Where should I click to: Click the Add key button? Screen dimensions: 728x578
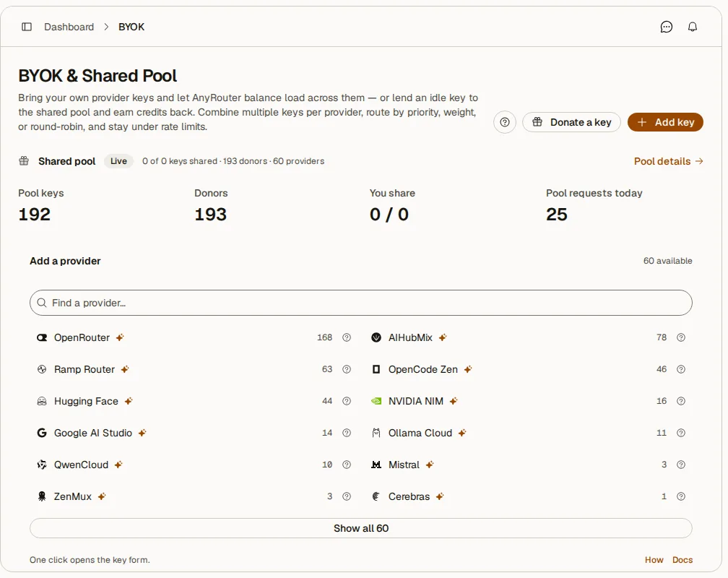[665, 122]
